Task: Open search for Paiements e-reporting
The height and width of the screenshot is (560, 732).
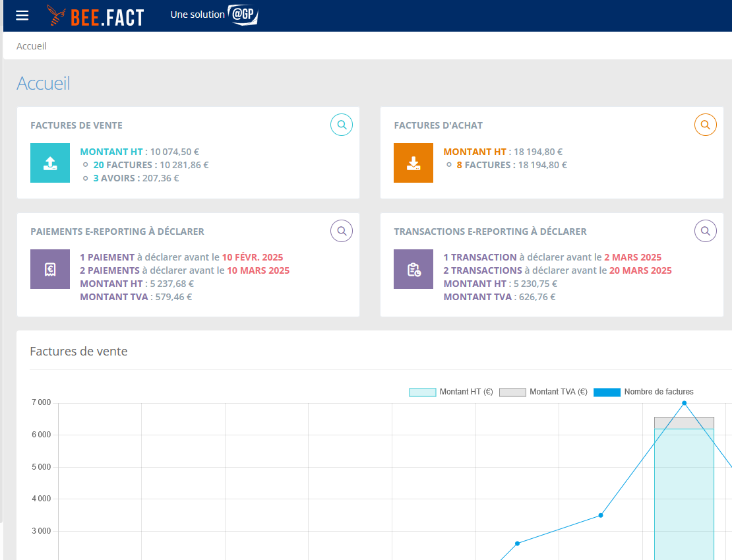Action: click(342, 231)
